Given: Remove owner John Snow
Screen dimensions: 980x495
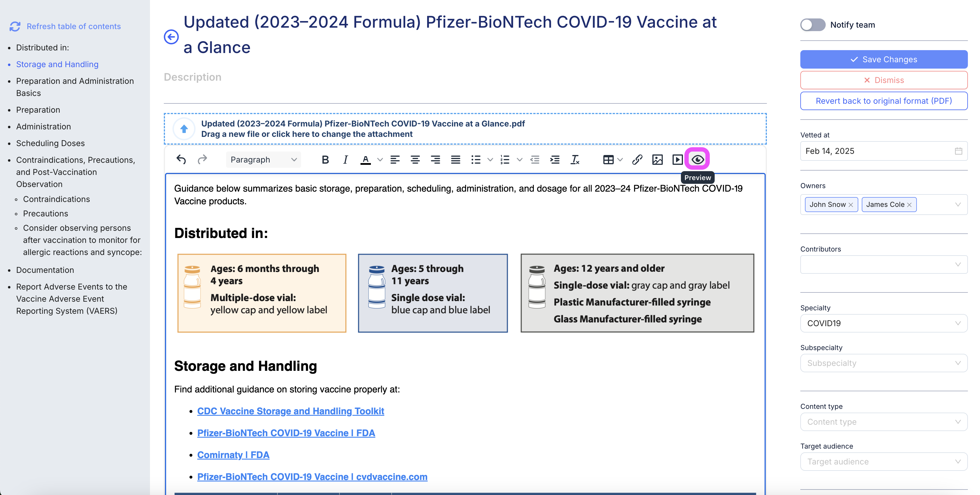Looking at the screenshot, I should tap(851, 205).
